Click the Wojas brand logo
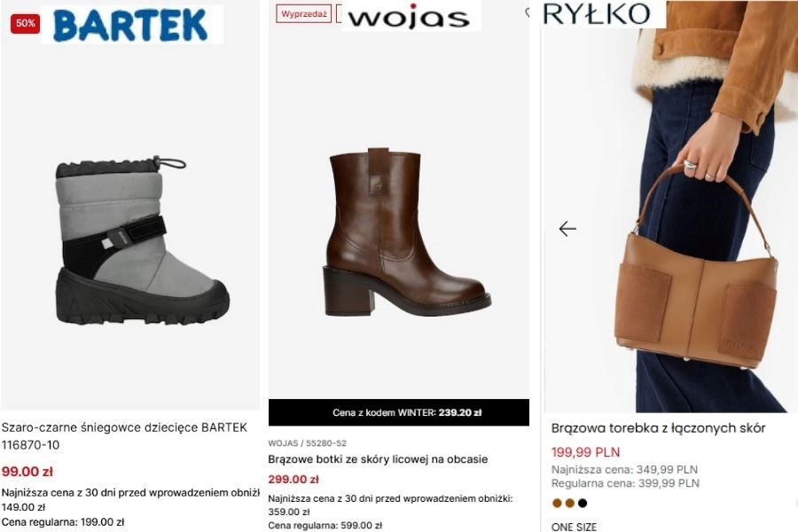 pyautogui.click(x=411, y=17)
